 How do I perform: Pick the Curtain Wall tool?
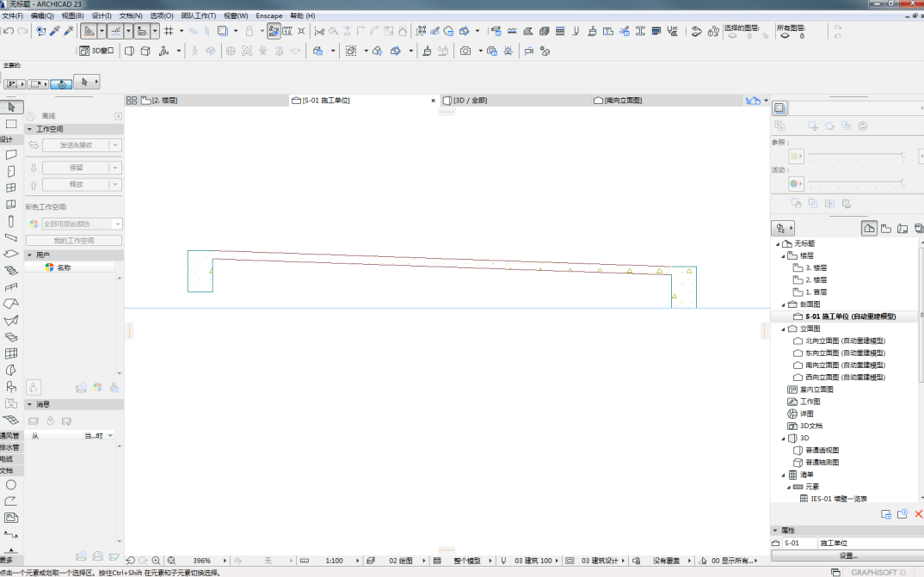pos(11,353)
